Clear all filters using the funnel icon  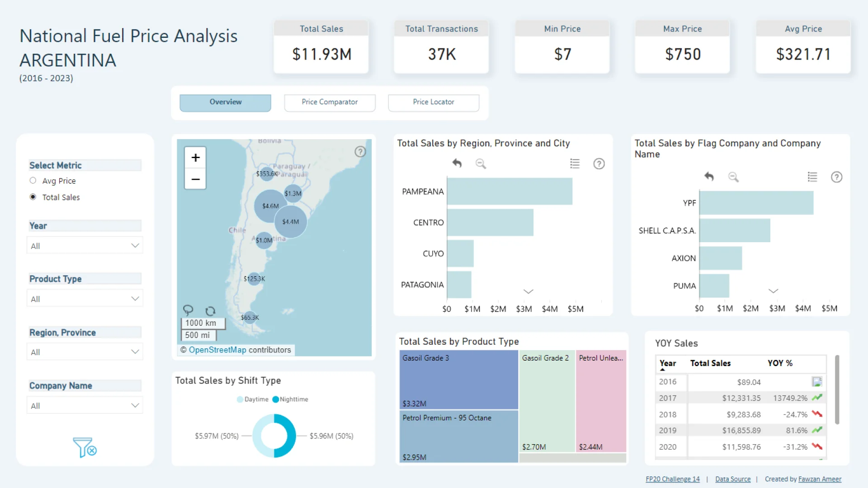[x=85, y=447]
